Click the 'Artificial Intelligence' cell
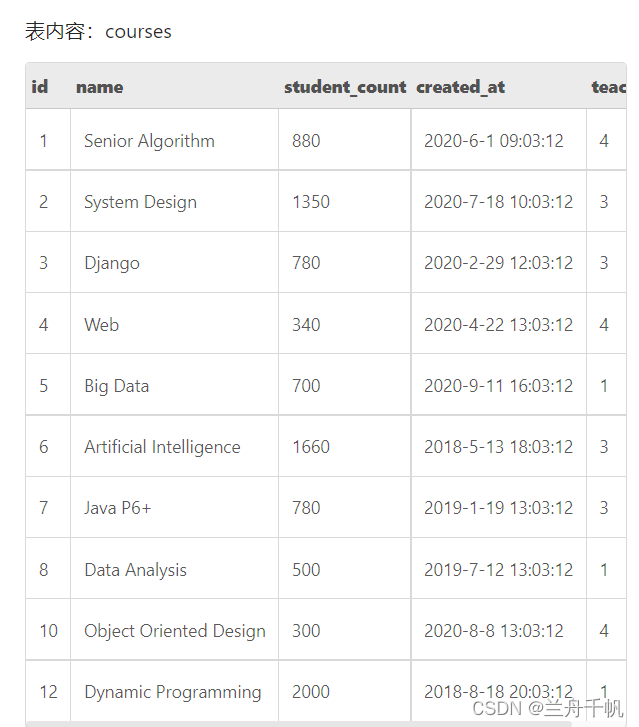 coord(162,447)
